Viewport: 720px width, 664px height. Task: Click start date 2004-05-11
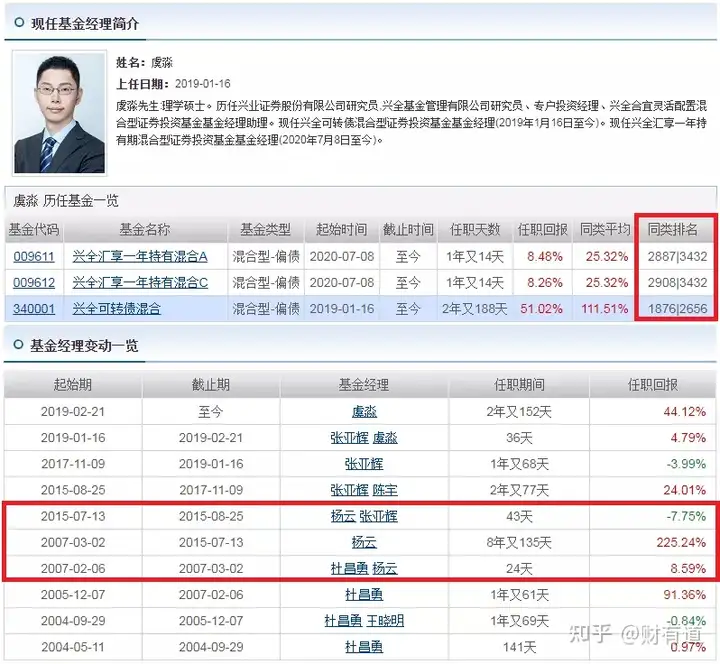pos(73,647)
